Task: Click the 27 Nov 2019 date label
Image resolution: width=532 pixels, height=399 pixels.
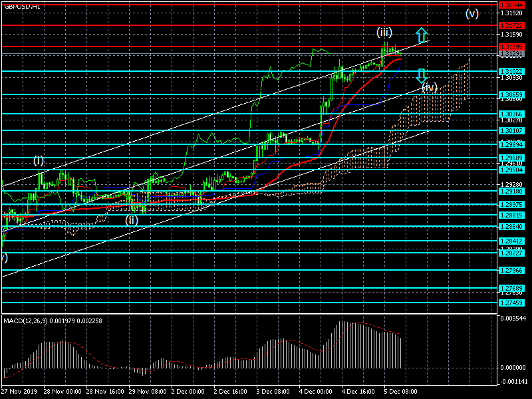Action: [x=20, y=392]
